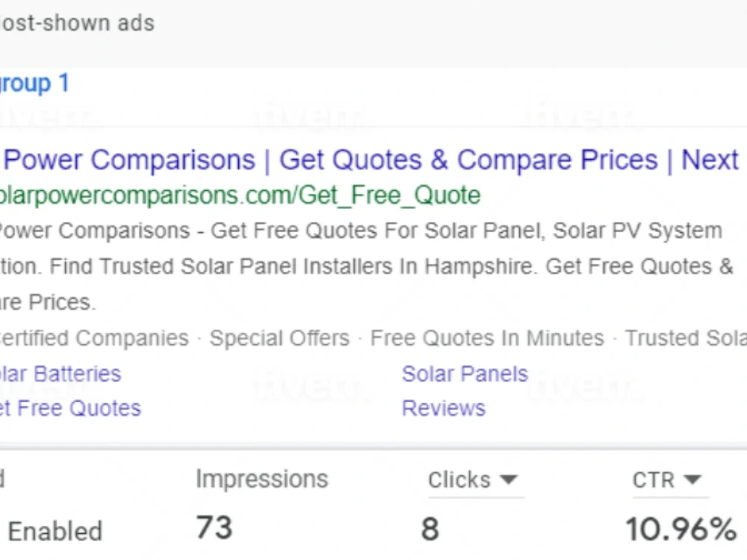747x560 pixels.
Task: Select the Get Free Quotes sitelink
Action: point(70,408)
